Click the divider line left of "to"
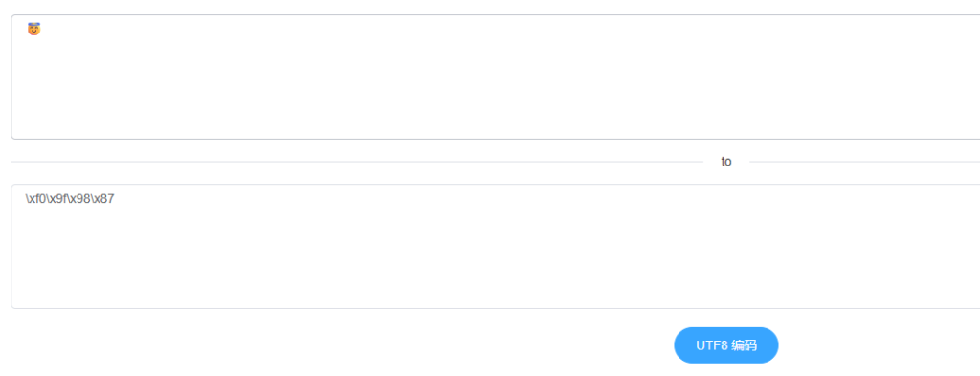 [x=357, y=162]
